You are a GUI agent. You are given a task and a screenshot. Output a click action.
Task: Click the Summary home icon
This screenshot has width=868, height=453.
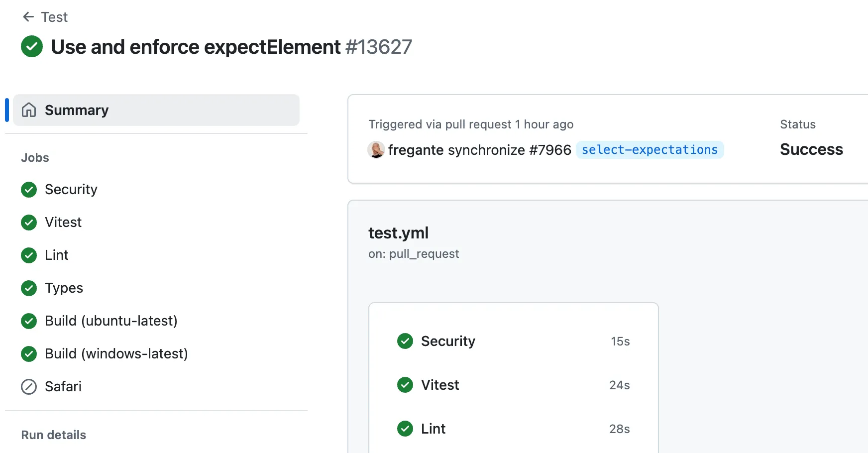[x=29, y=110]
